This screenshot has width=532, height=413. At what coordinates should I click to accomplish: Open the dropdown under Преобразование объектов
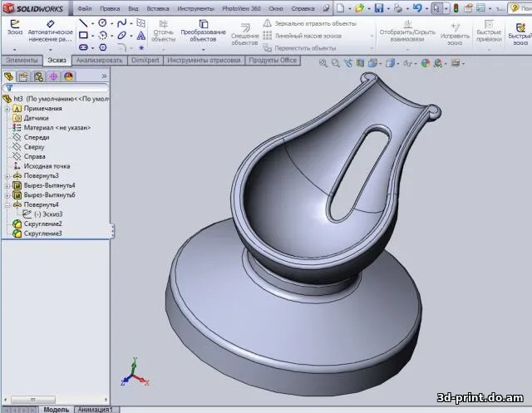pos(204,50)
